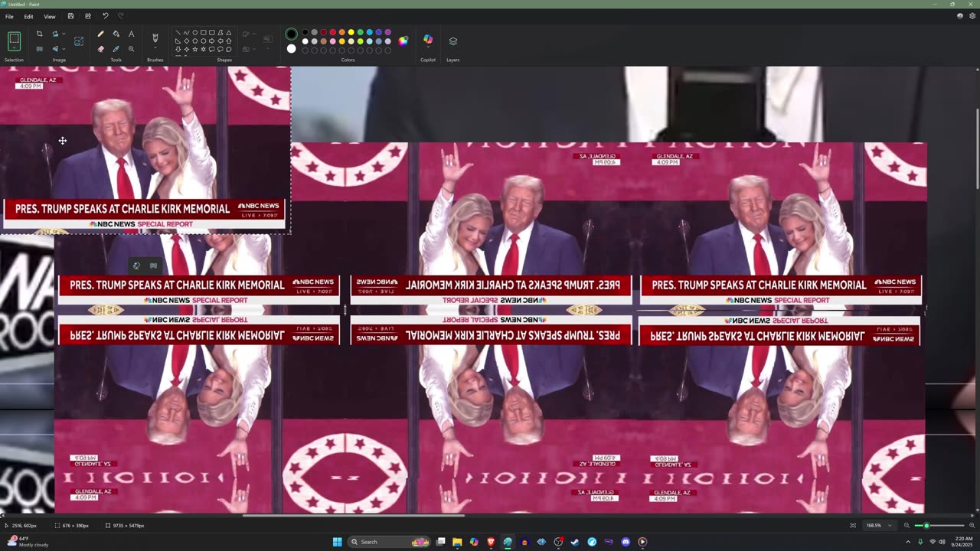Open the 168.5% zoom level dropdown

coord(878,526)
